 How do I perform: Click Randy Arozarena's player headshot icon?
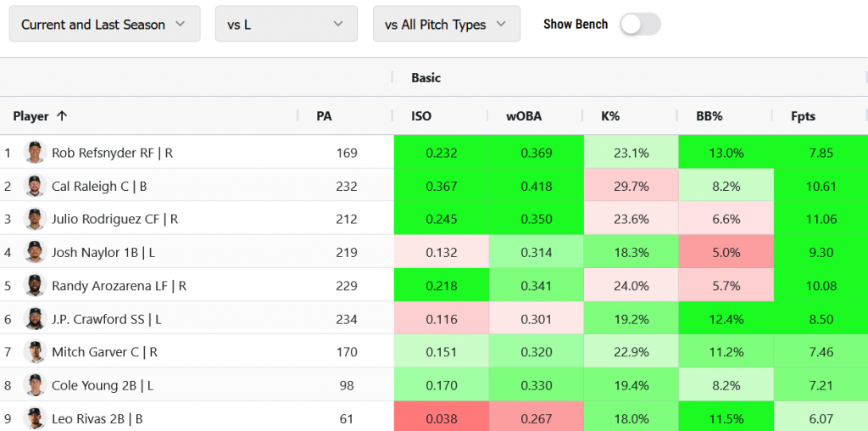[34, 286]
